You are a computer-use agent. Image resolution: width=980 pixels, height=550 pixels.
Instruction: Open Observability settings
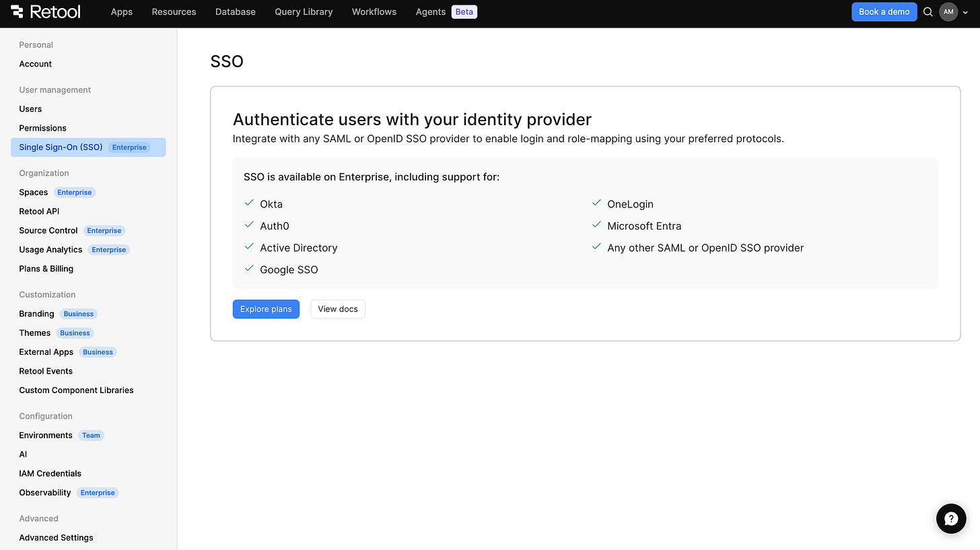click(45, 493)
